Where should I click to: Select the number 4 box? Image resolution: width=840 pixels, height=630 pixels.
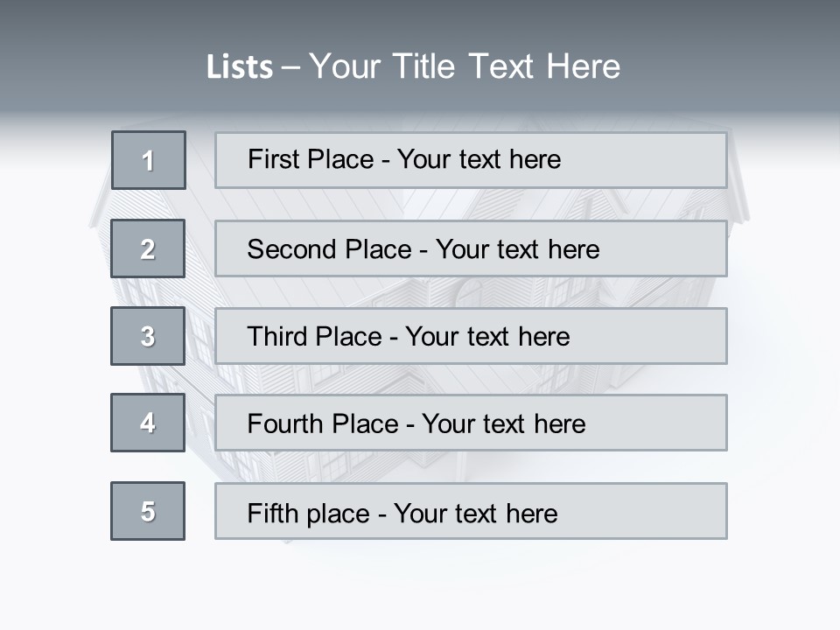coord(148,423)
